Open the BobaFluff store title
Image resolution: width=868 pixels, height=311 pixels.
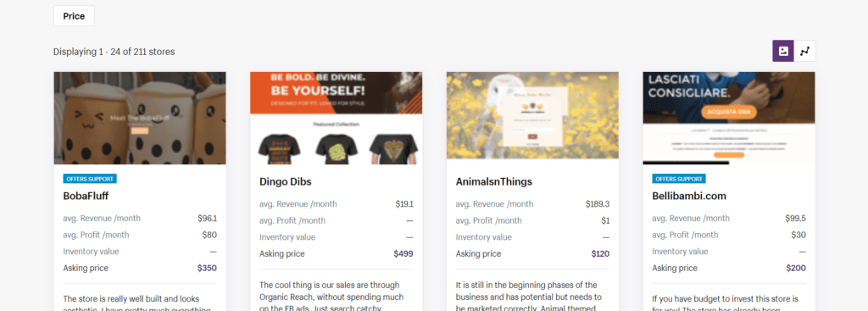86,196
